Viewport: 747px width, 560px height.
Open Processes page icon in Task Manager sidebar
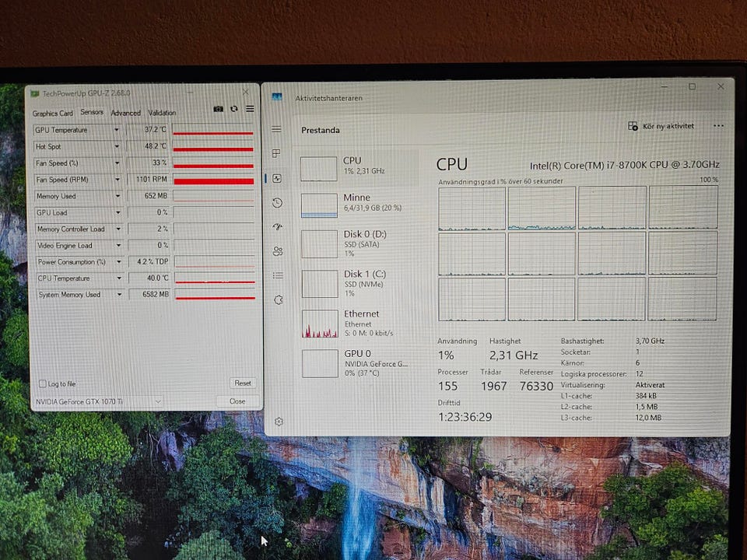pos(276,153)
